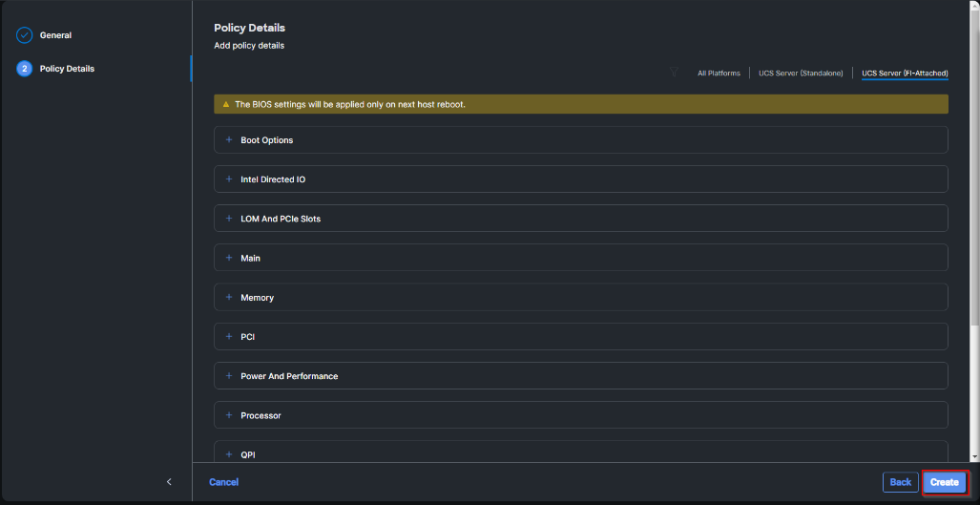Screen dimensions: 980x505
Task: Click the Cancel link
Action: point(223,482)
